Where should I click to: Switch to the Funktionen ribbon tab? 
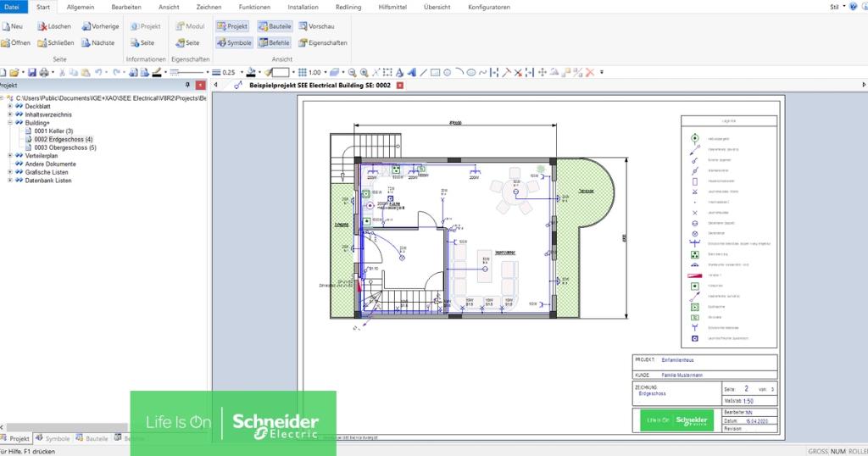pos(254,7)
